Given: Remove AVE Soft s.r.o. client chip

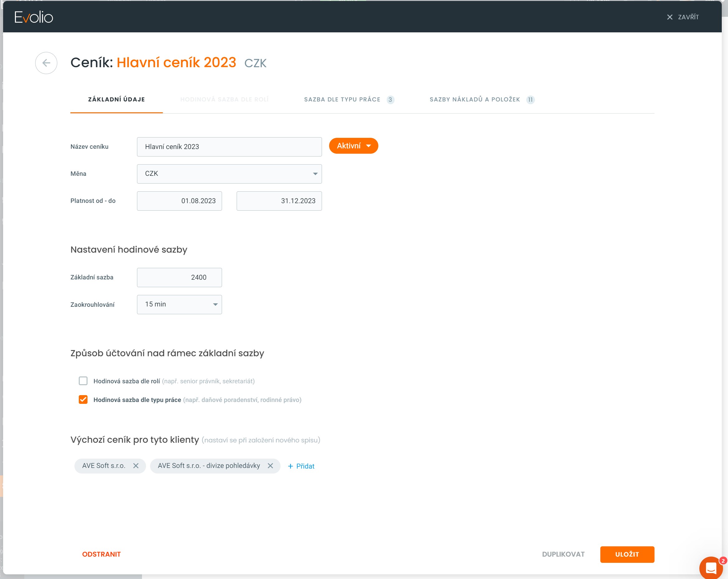Looking at the screenshot, I should [x=136, y=466].
